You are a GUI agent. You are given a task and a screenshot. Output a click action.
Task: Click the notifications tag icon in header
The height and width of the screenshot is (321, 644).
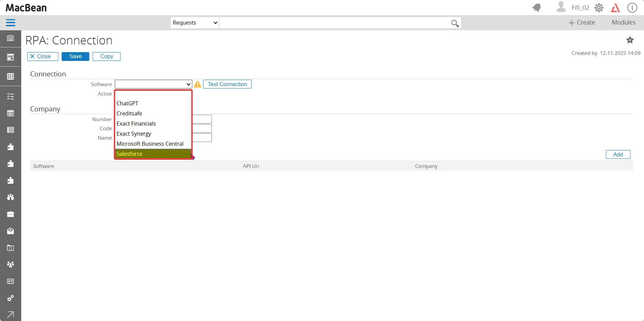(x=537, y=7)
